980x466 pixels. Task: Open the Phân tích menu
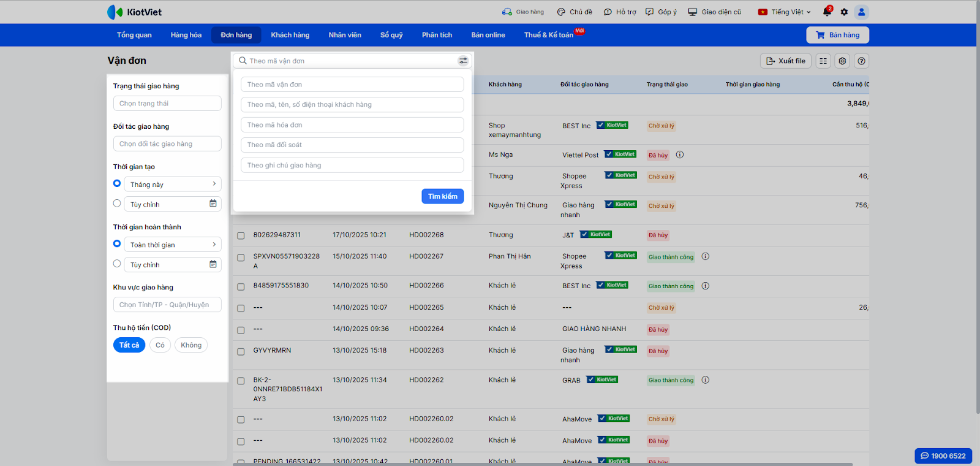(437, 35)
